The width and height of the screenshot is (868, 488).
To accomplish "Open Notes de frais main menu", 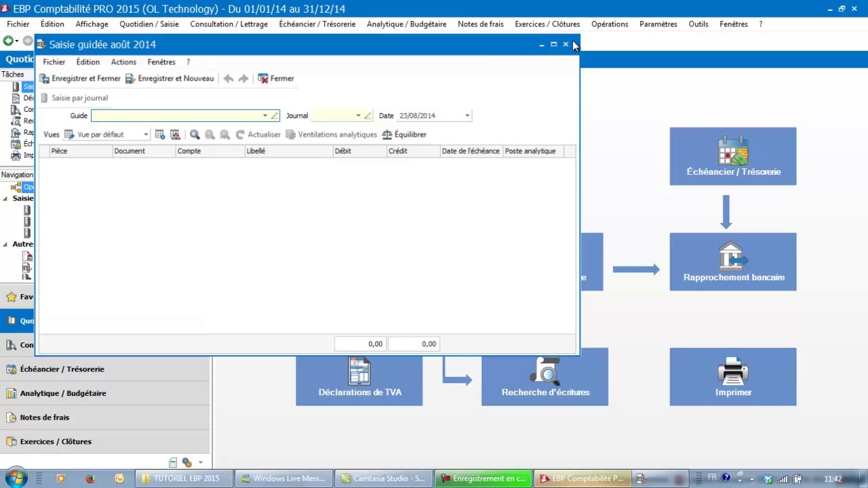I will pyautogui.click(x=481, y=24).
